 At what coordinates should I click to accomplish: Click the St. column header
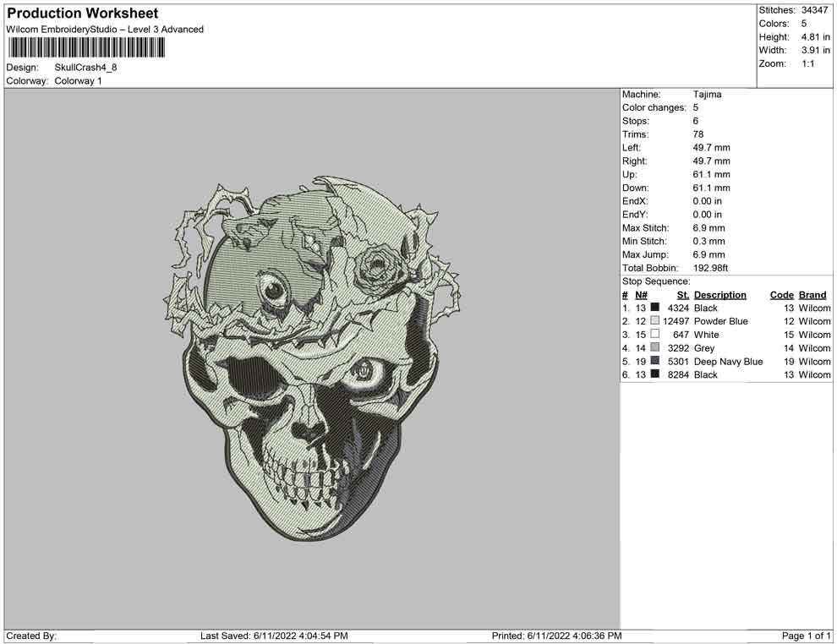pos(683,295)
